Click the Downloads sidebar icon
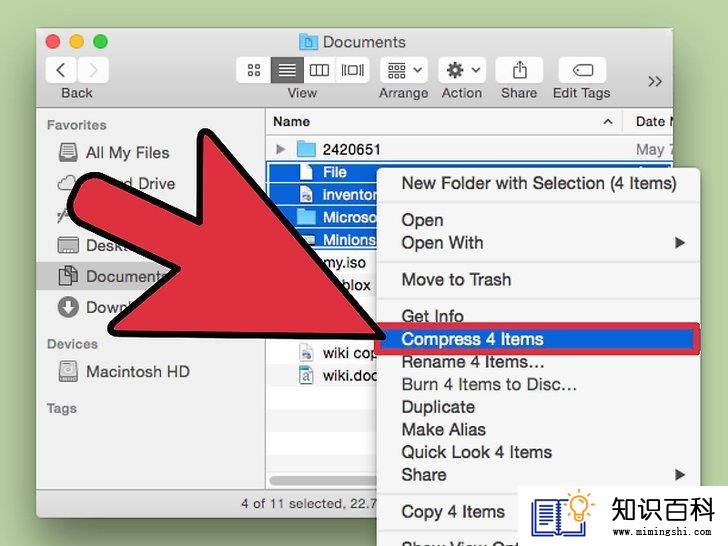728x546 pixels. [x=68, y=307]
